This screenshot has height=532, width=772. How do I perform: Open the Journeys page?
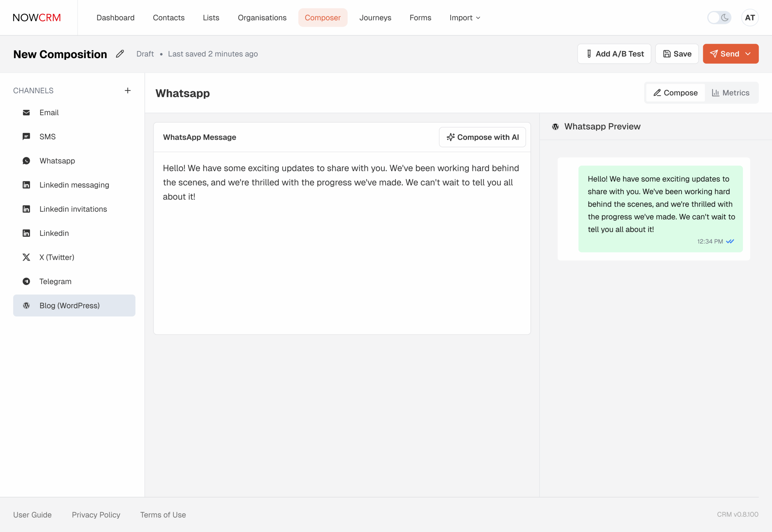pos(375,18)
